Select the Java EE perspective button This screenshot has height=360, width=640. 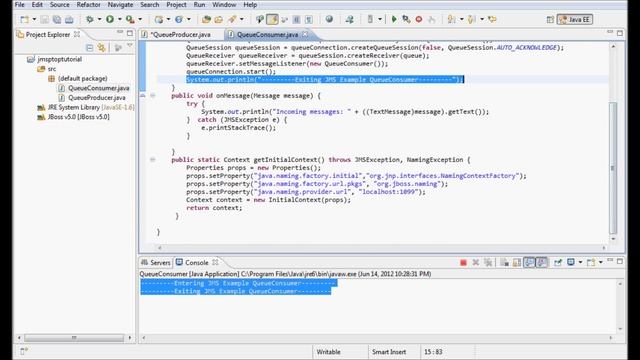(575, 19)
